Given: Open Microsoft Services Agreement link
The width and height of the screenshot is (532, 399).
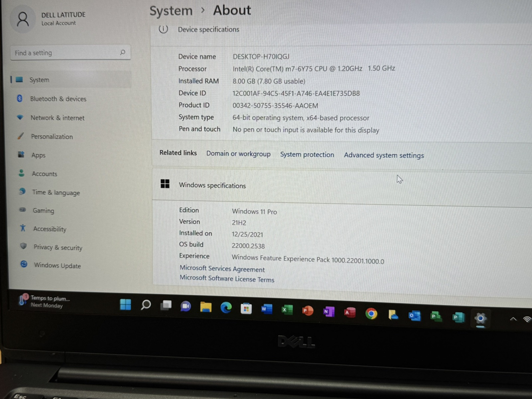Looking at the screenshot, I should click(222, 268).
